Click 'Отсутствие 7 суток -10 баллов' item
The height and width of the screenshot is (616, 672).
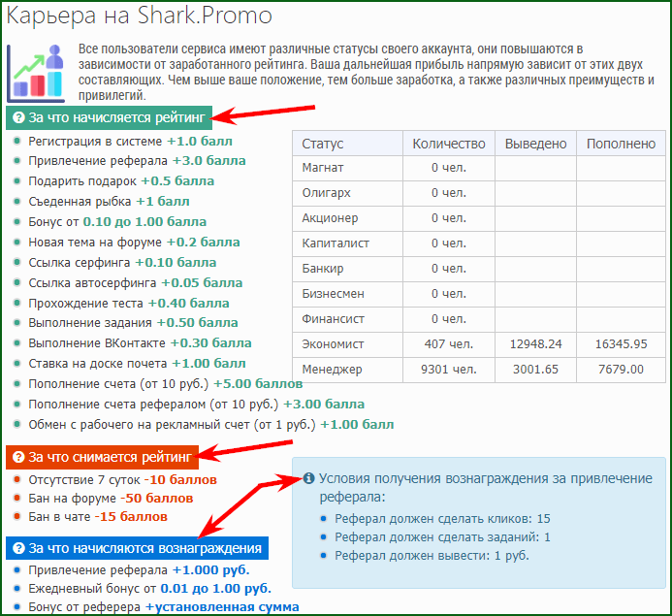pyautogui.click(x=122, y=480)
